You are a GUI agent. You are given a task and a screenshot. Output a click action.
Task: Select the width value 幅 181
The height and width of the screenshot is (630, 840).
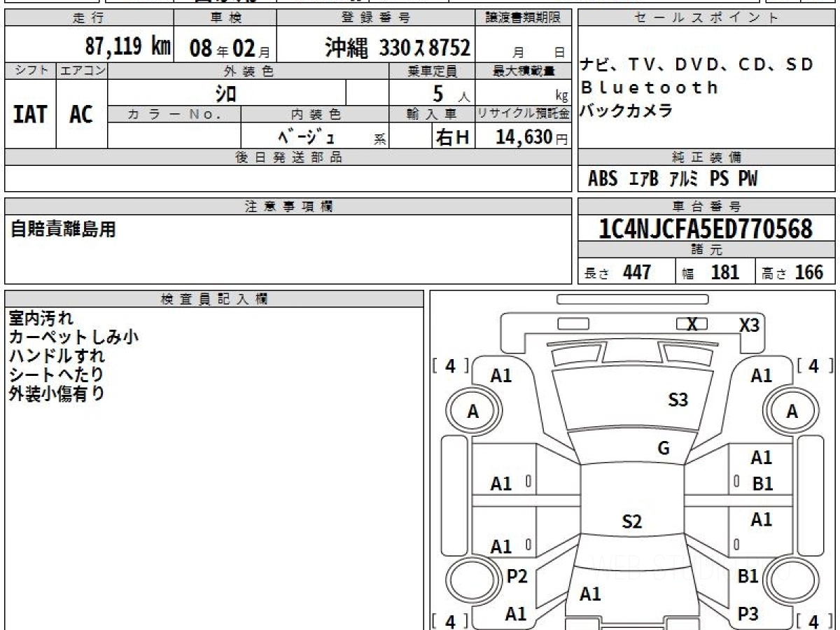pos(711,272)
